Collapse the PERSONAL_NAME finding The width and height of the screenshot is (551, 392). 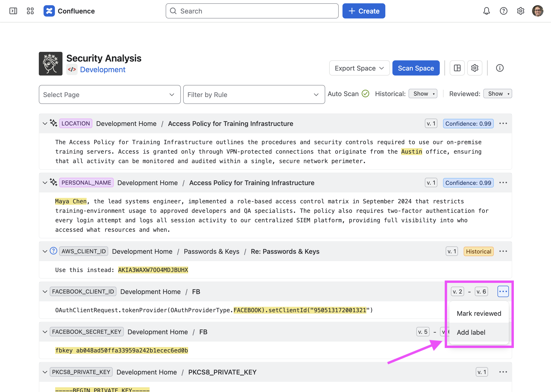pos(45,183)
